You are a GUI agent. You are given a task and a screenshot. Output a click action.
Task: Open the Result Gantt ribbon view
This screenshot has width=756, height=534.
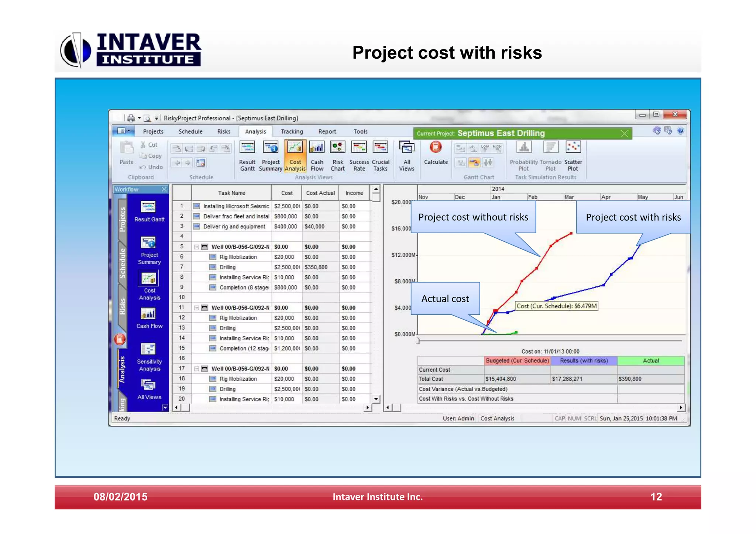point(247,156)
